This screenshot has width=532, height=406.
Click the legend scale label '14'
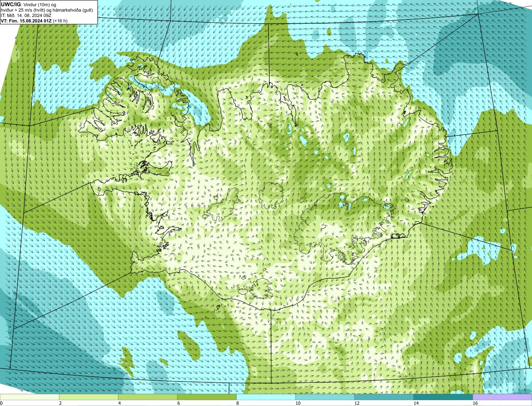coord(416,403)
